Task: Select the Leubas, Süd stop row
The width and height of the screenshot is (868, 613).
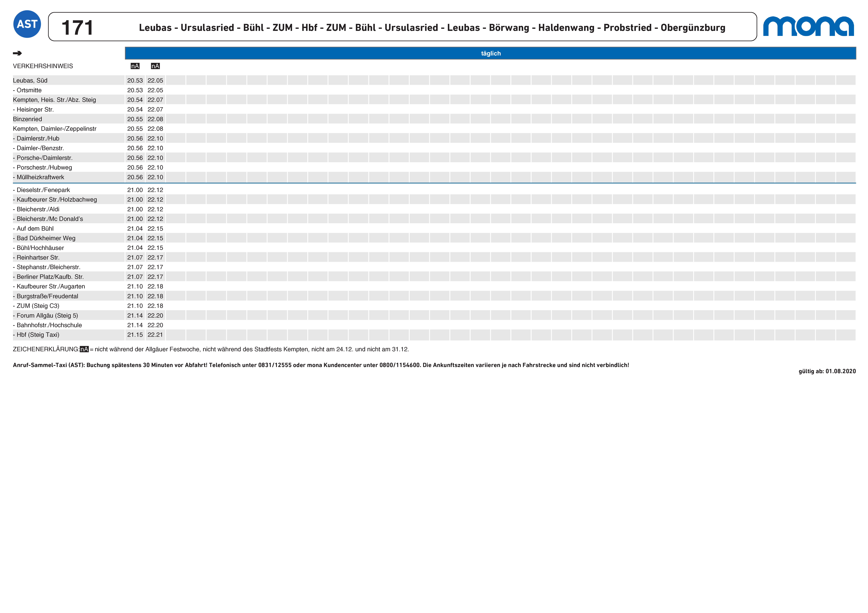Action: (30, 81)
